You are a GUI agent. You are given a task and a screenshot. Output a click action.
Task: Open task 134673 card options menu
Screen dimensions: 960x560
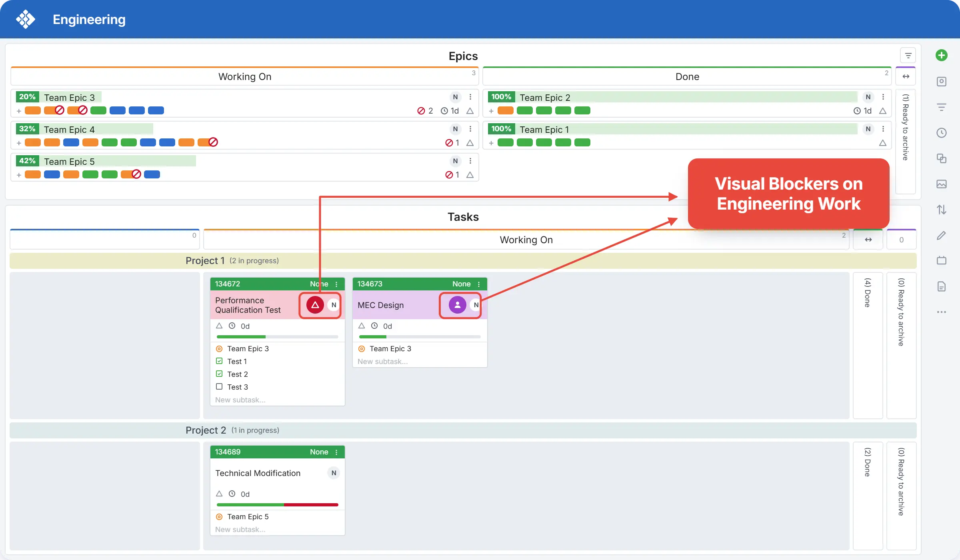click(x=479, y=284)
